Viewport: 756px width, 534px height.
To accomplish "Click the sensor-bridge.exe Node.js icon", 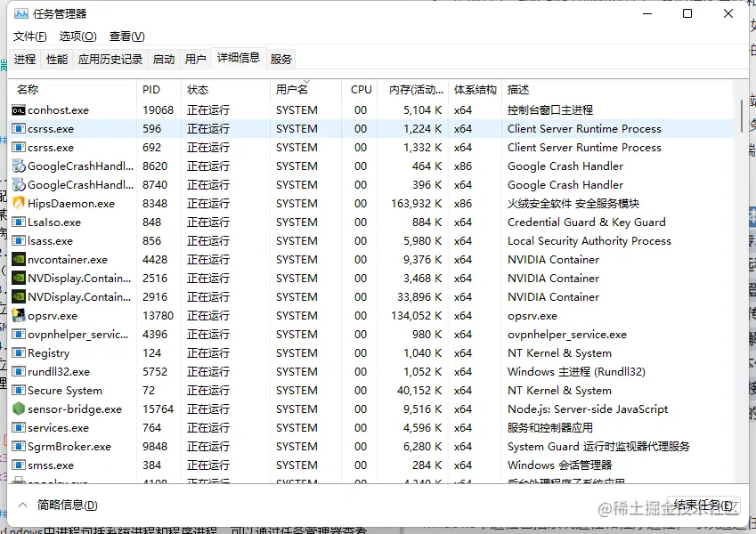I will [19, 409].
